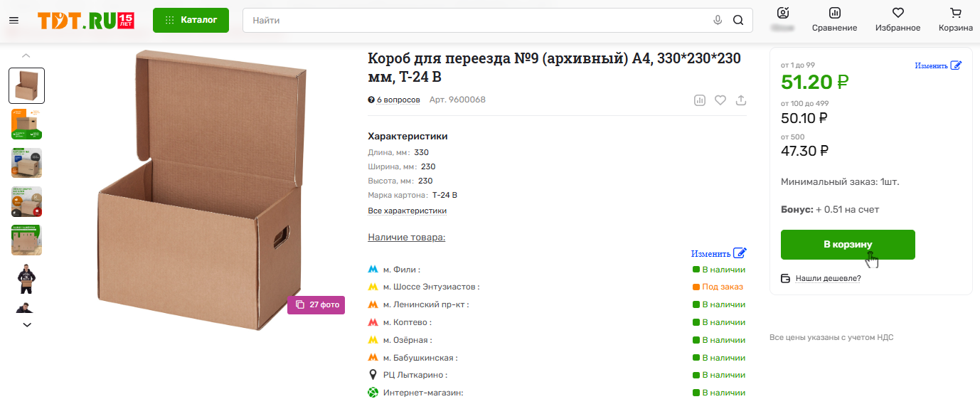The width and height of the screenshot is (980, 409).
Task: Open the Каталог dropdown button
Action: [191, 20]
